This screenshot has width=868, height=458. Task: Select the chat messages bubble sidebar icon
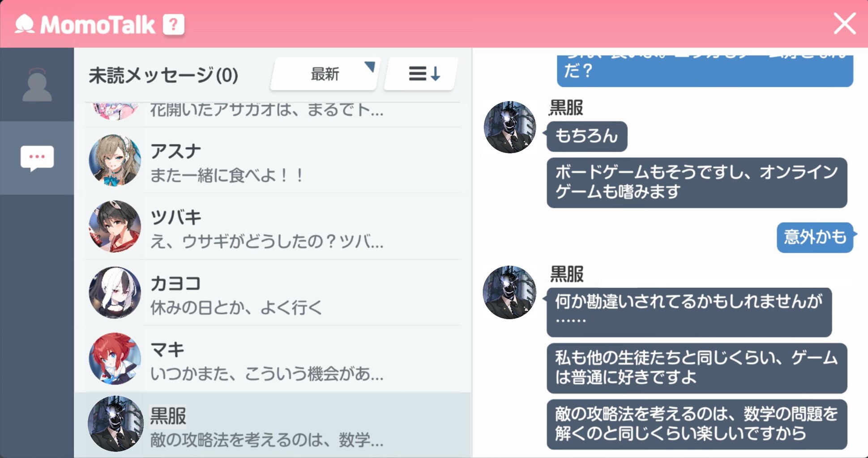pyautogui.click(x=37, y=158)
